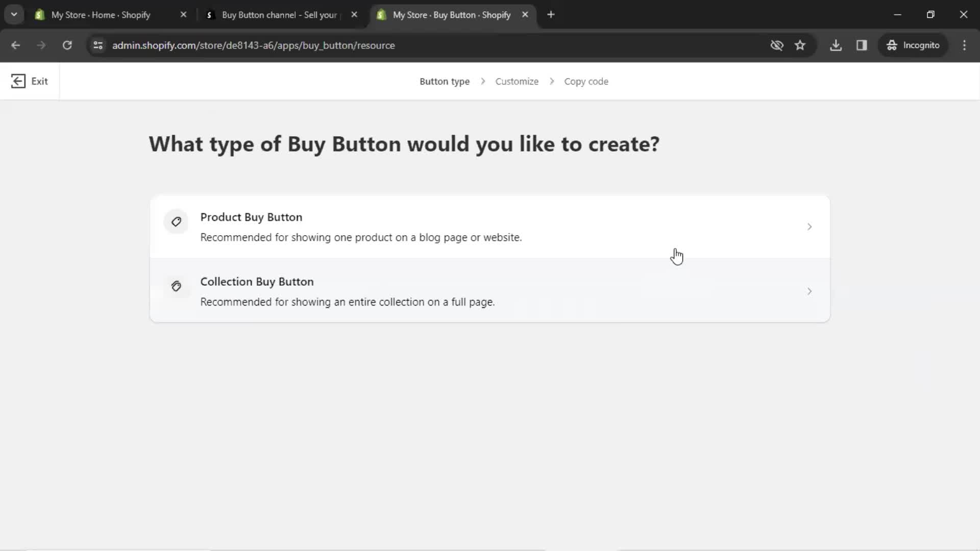Screen dimensions: 980x551
Task: Click the Shopify favicon on Buy Button tab
Action: [381, 15]
